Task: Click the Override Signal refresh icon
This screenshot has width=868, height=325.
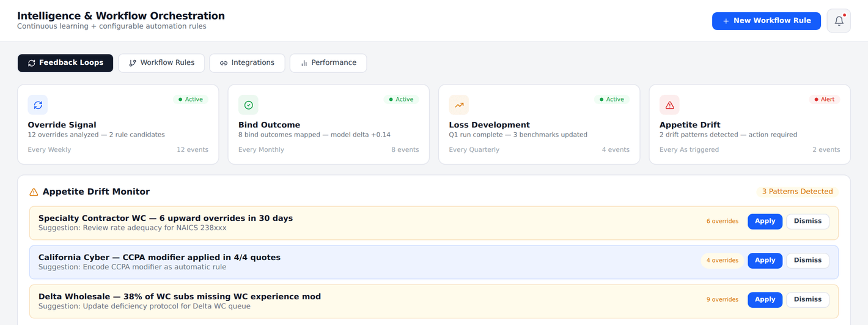Action: click(38, 105)
